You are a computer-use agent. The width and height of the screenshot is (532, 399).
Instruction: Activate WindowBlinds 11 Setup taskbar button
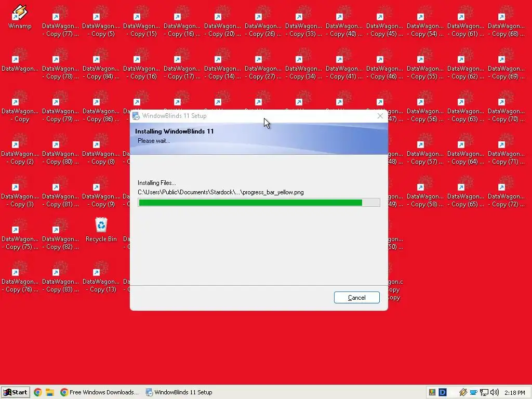179,392
